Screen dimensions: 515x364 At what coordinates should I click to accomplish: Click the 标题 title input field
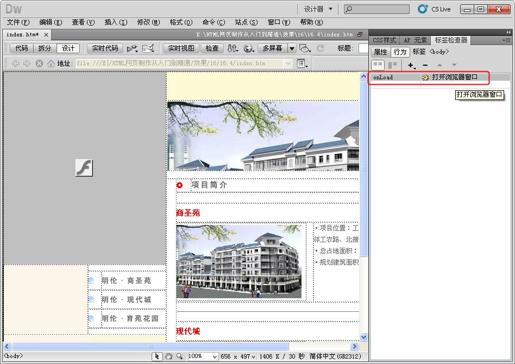click(x=363, y=48)
